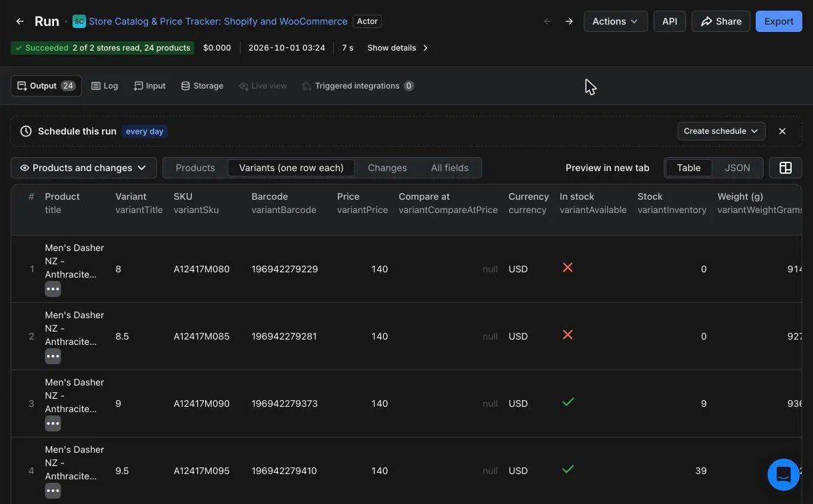This screenshot has width=813, height=504.
Task: Select the All fields view
Action: [x=450, y=168]
